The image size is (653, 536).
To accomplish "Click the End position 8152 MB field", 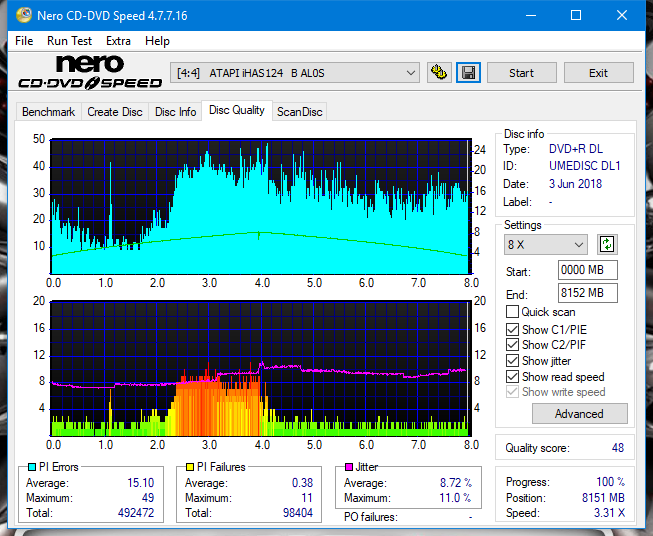I will 587,293.
